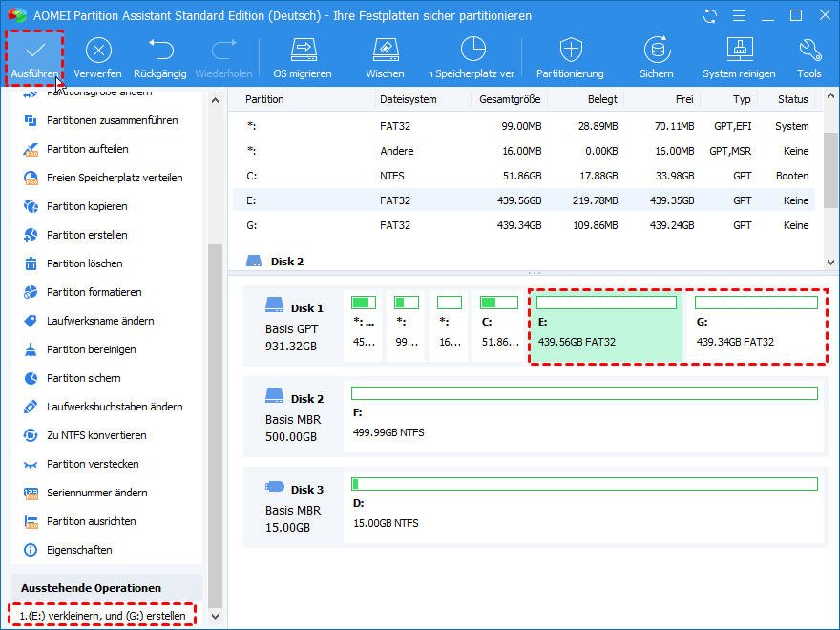Select the G: partition table row

tap(524, 225)
